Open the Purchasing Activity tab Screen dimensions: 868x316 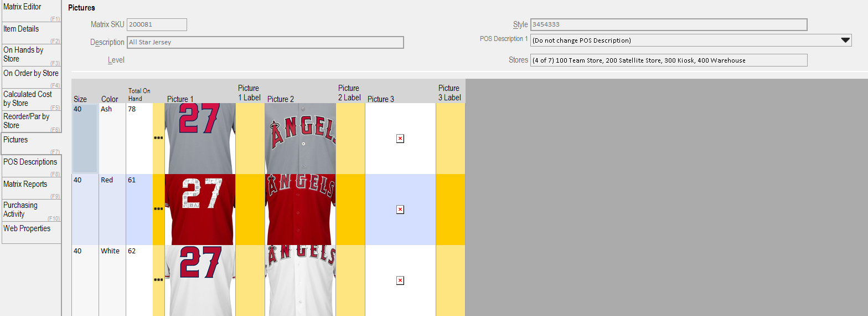[x=31, y=211]
